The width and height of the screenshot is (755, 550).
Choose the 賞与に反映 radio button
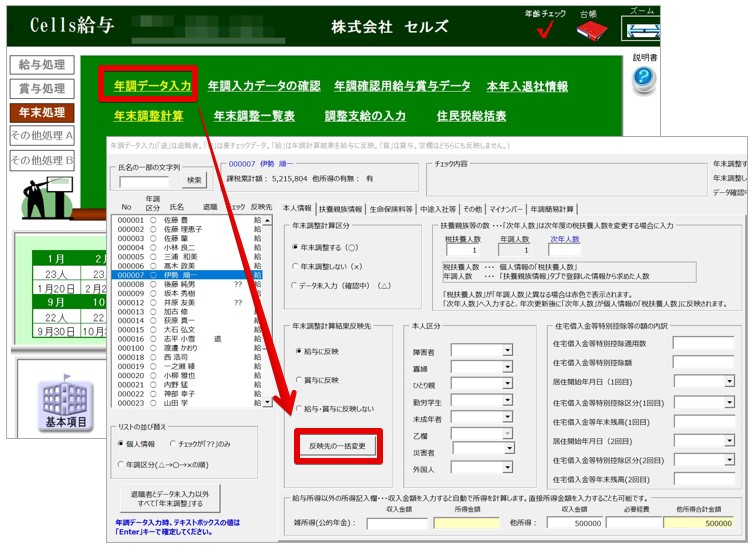click(x=297, y=380)
